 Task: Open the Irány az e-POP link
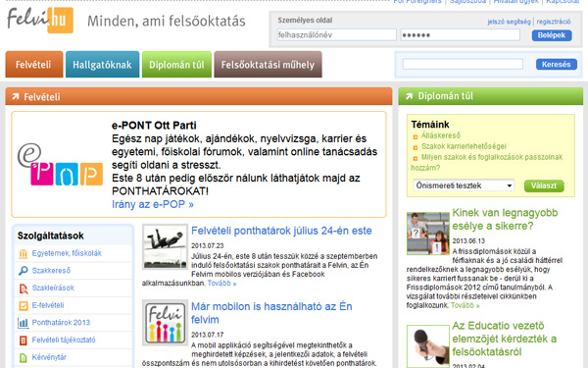click(x=153, y=205)
